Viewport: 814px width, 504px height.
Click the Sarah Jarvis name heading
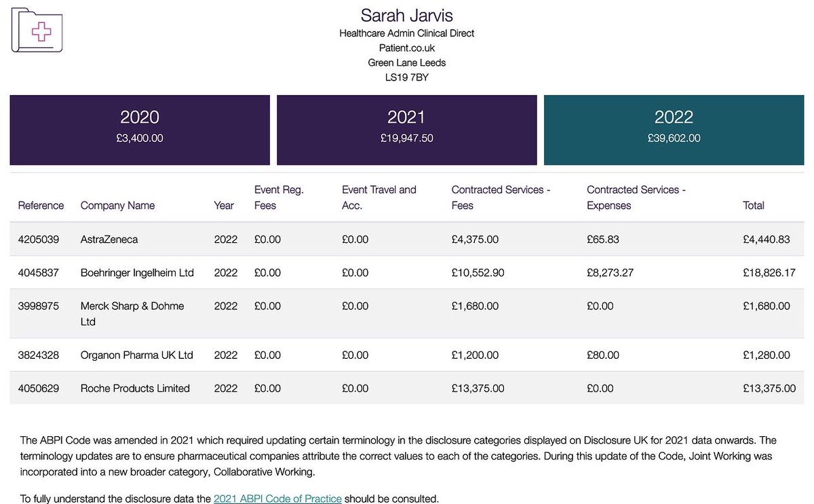point(406,15)
